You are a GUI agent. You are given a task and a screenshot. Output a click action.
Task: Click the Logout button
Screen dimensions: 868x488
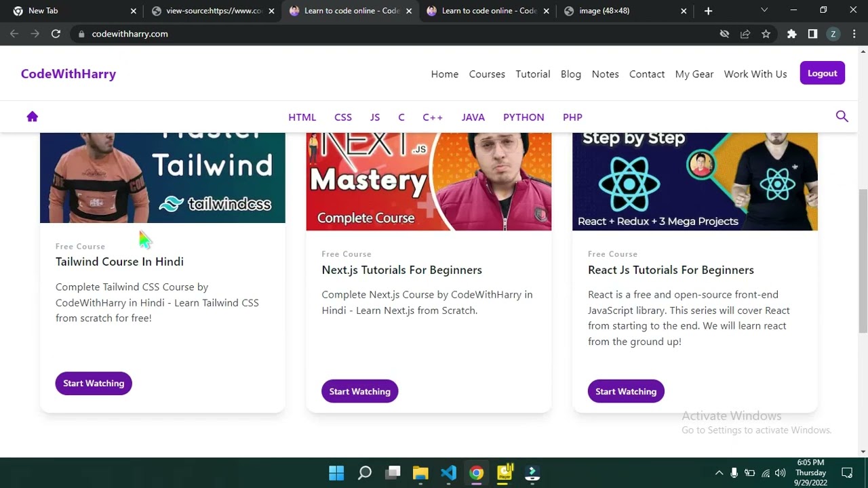(823, 73)
